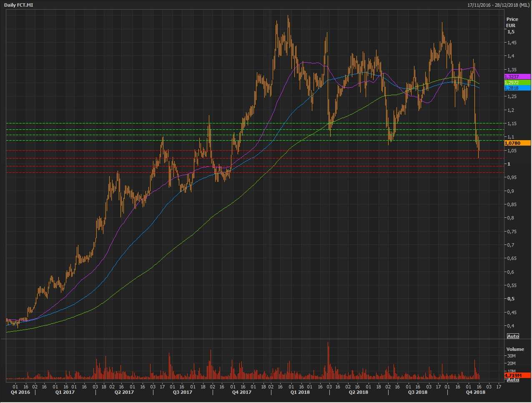532x403 pixels.
Task: Click the Q2 2017 quarter label
Action: pyautogui.click(x=124, y=392)
